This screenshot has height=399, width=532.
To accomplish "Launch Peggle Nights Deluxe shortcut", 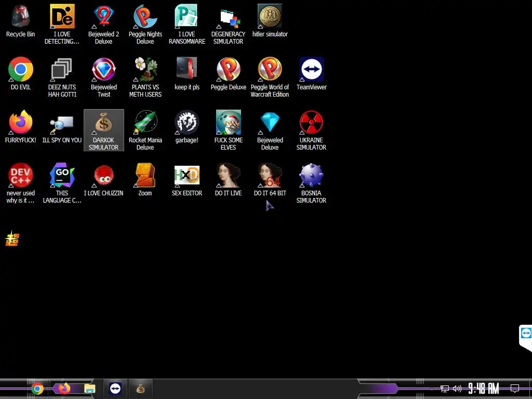I will coord(145,24).
